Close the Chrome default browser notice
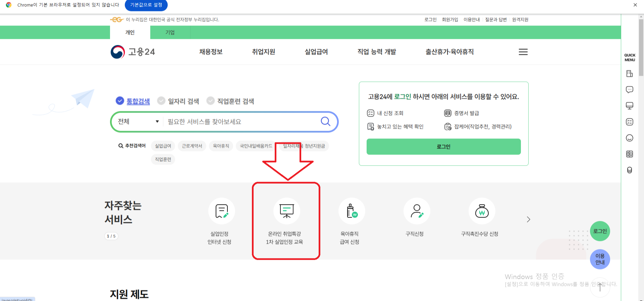This screenshot has height=301, width=644. [635, 5]
